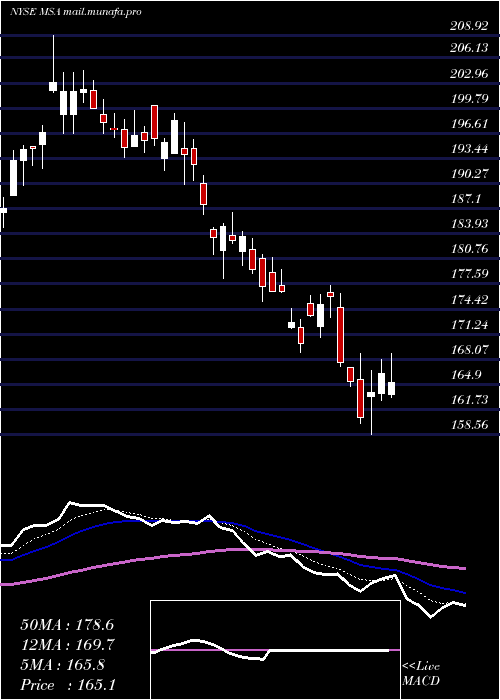
Task: Click the long red candle falling to 168
Action: tap(340, 335)
